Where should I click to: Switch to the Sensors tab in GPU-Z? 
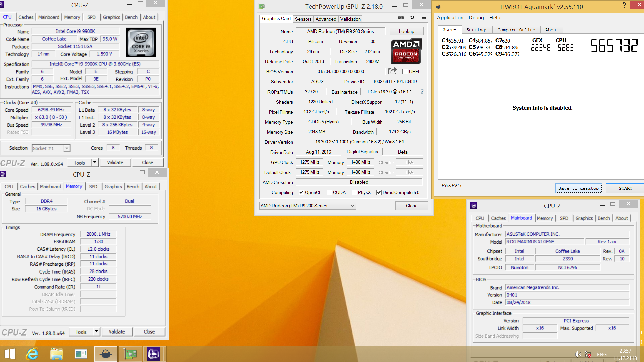point(303,19)
